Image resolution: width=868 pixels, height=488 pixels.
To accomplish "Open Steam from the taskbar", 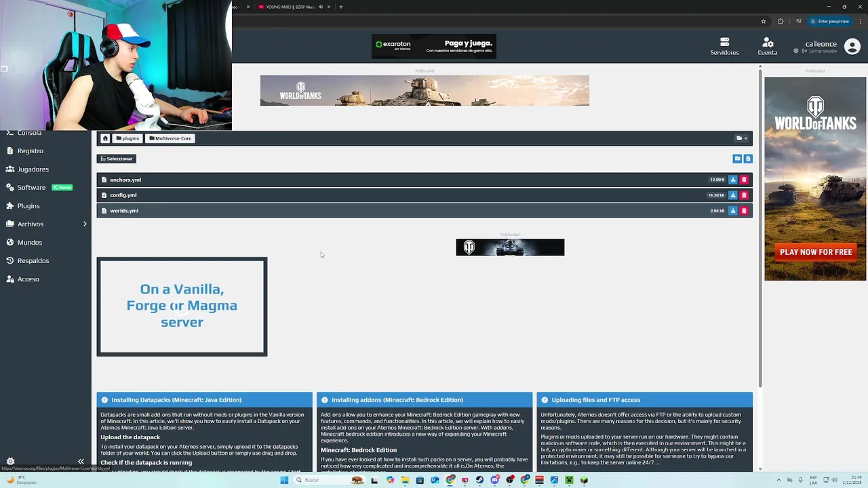I will click(479, 480).
